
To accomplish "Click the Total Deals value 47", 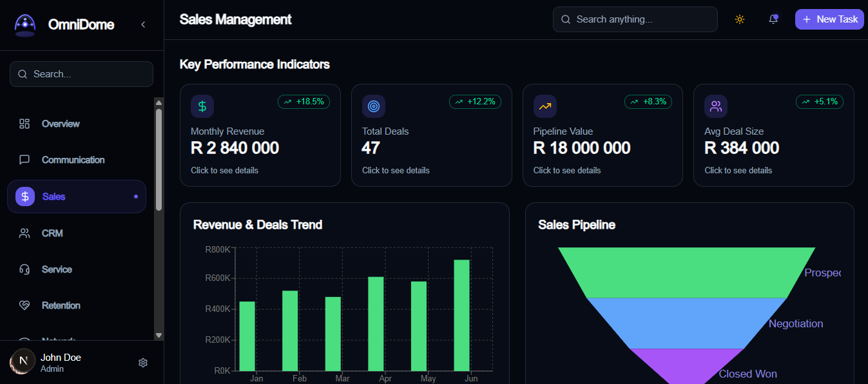I will click(x=371, y=148).
